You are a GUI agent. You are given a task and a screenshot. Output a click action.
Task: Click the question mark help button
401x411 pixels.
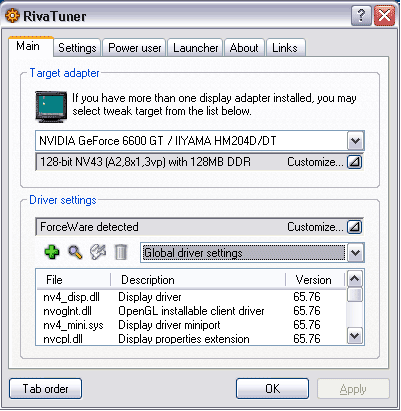(361, 15)
